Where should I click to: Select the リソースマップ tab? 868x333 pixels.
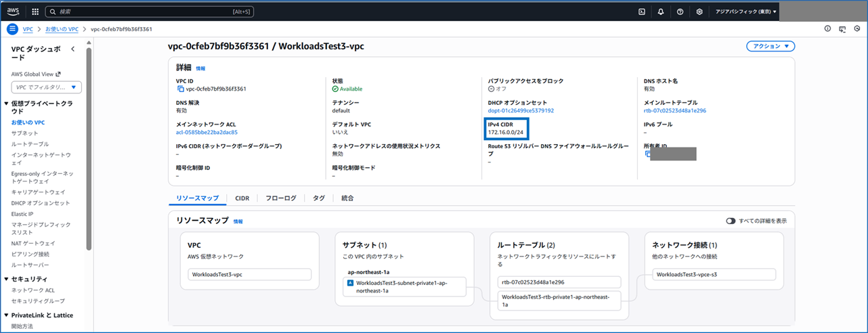[x=197, y=198]
